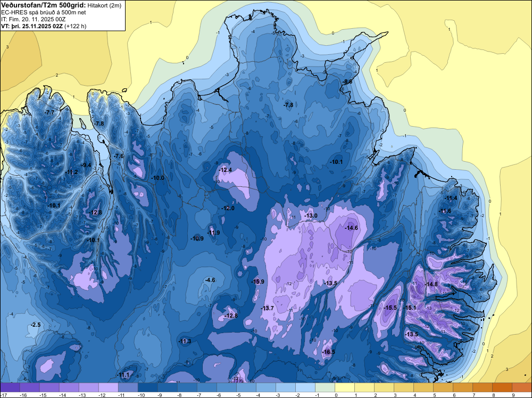The width and height of the screenshot is (532, 398).
Task: Select legend color swatch above the -10 label
Action: click(x=148, y=387)
